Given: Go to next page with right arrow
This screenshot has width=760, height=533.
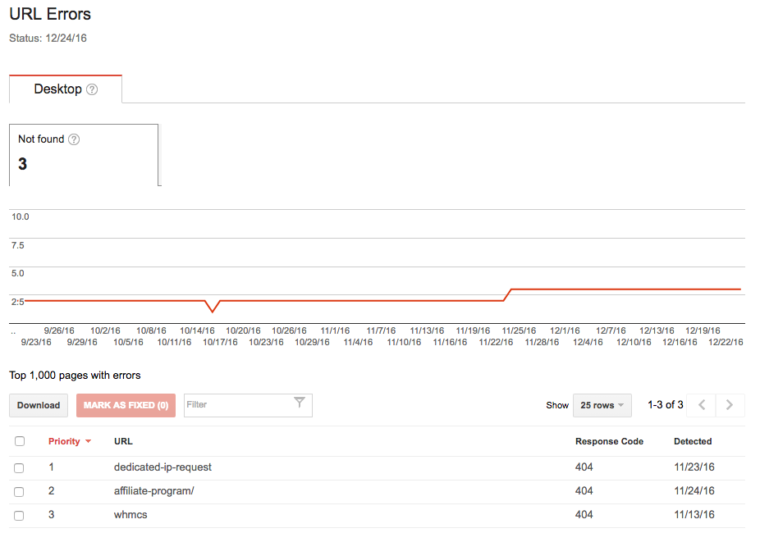Looking at the screenshot, I should [x=730, y=405].
